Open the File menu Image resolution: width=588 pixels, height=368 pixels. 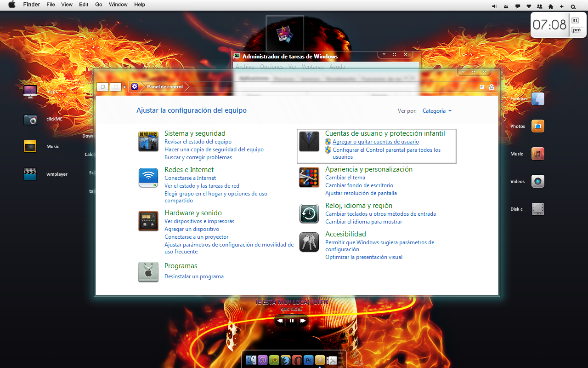(x=51, y=5)
